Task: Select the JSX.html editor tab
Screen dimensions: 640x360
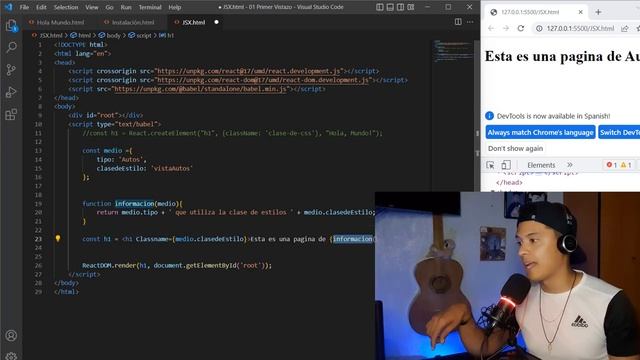Action: (193, 22)
